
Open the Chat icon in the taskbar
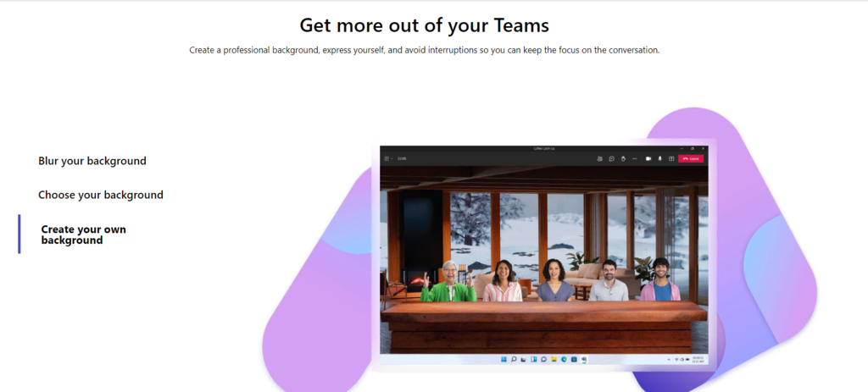pos(543,359)
